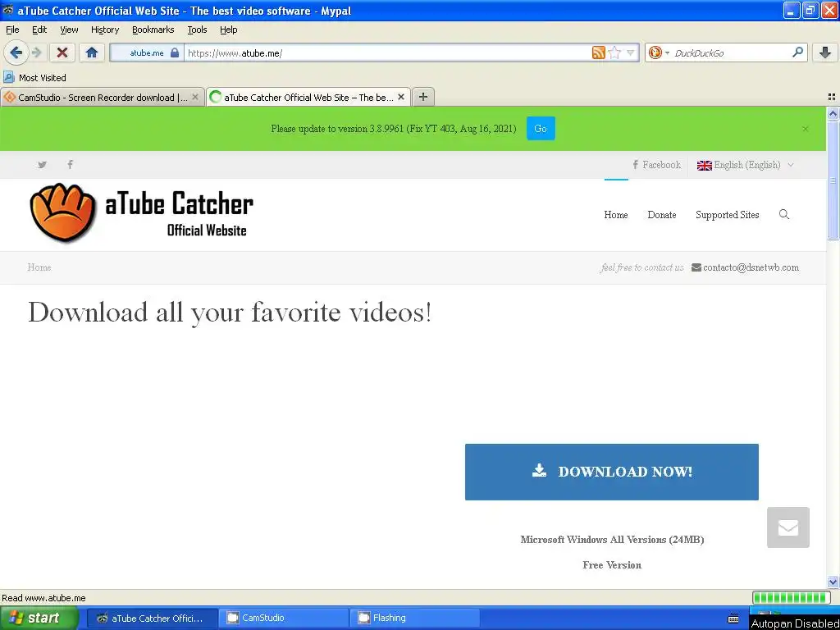Open the Windows start button

(39, 618)
